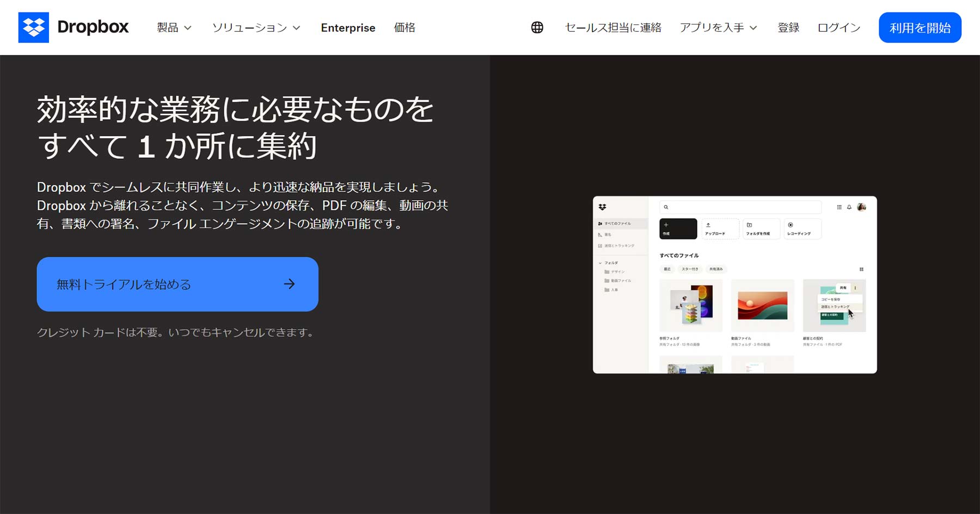The width and height of the screenshot is (980, 514).
Task: Select the 最近 filter chip
Action: (x=667, y=269)
